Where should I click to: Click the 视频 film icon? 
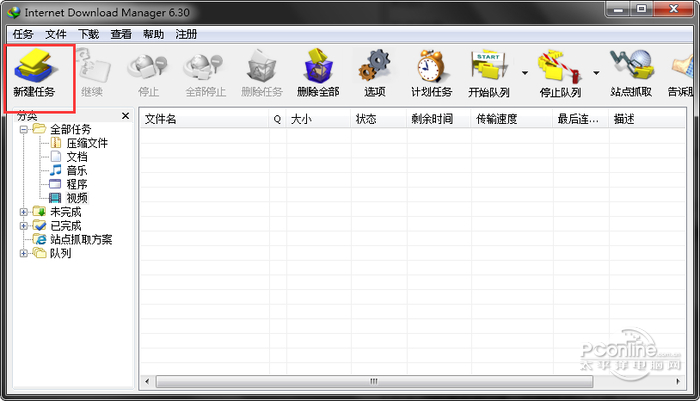(x=55, y=198)
